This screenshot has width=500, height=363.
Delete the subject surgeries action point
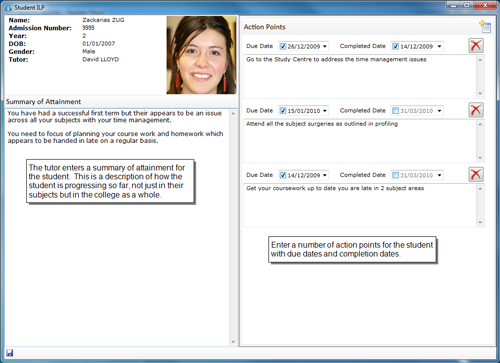(476, 110)
